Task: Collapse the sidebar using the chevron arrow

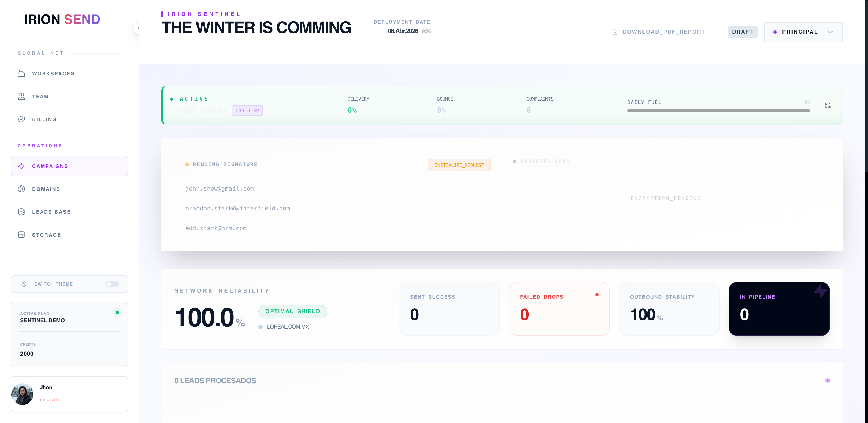Action: (138, 28)
